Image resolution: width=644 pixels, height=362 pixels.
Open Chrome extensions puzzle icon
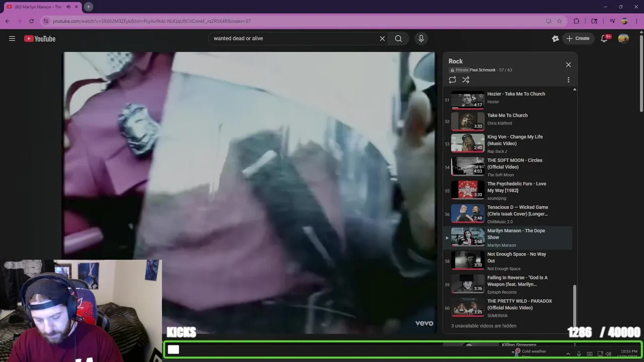pos(577,21)
